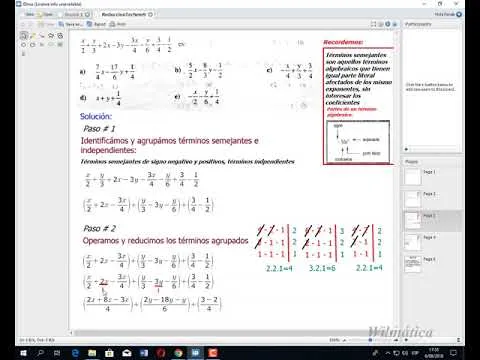This screenshot has height=360, width=480.
Task: Open the bottom page thumbnail in Pages panel
Action: coord(413,263)
